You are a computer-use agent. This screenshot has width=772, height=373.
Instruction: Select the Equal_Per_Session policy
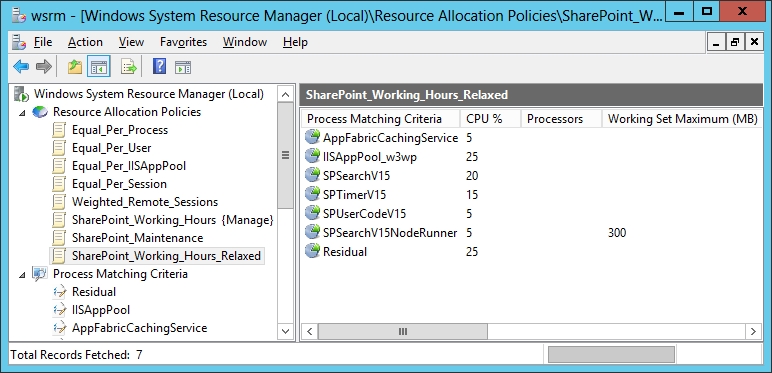tap(119, 184)
